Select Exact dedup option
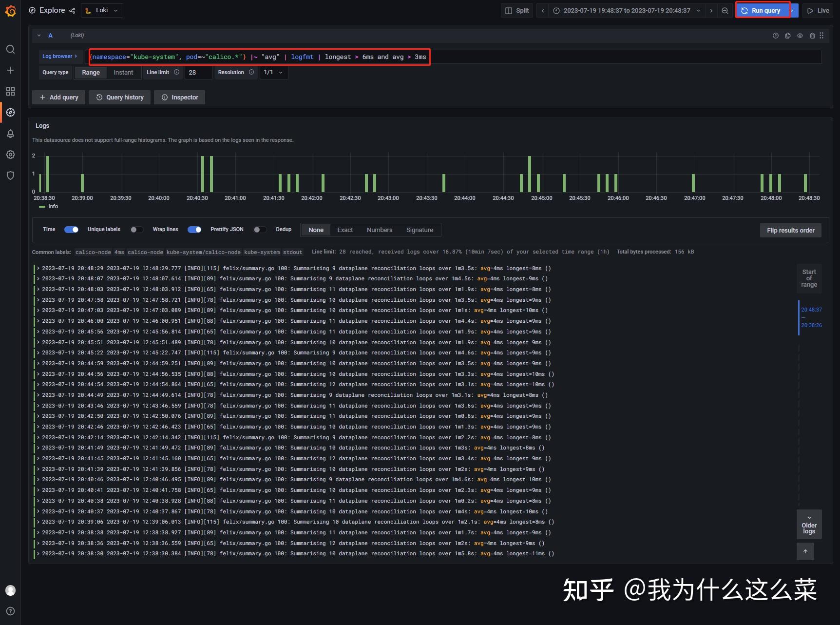Image resolution: width=840 pixels, height=625 pixels. click(345, 230)
